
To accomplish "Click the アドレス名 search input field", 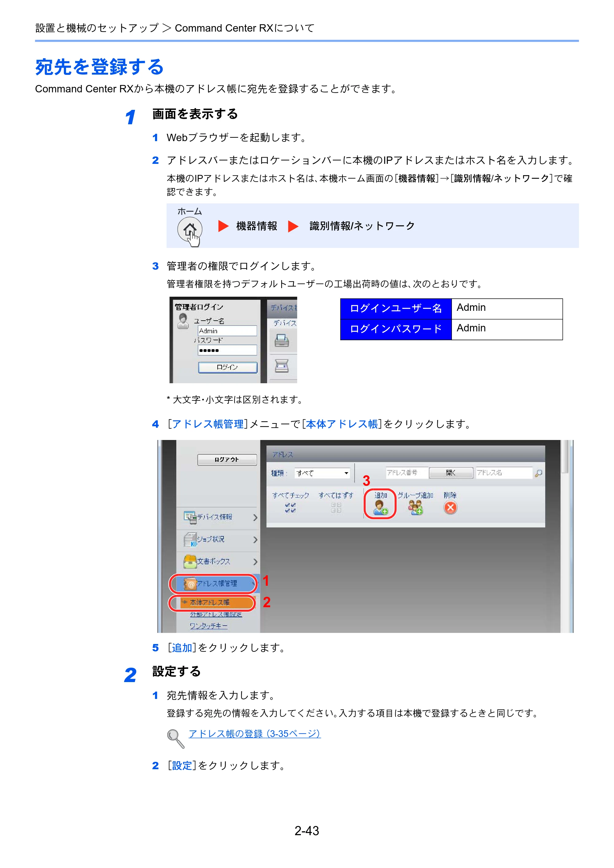I will (x=504, y=473).
